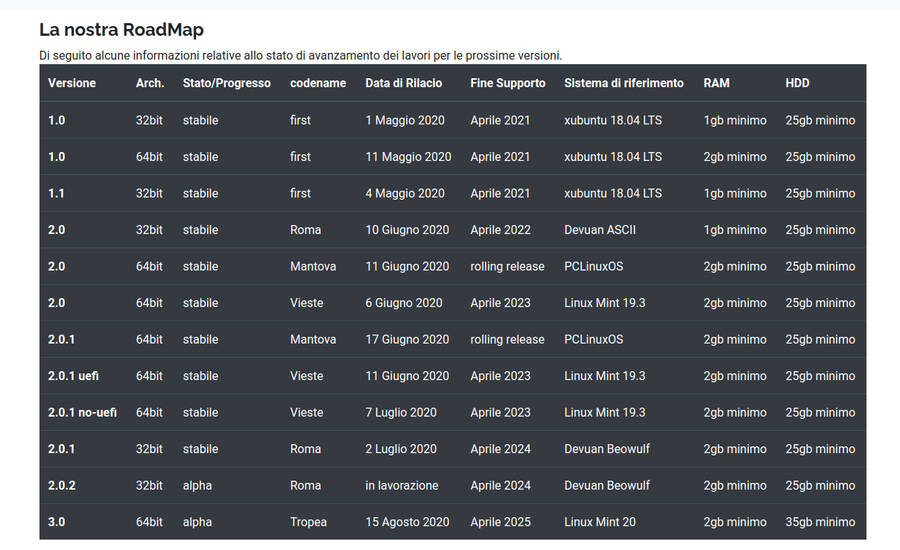
Task: Select the "Versione" column header
Action: (x=72, y=83)
